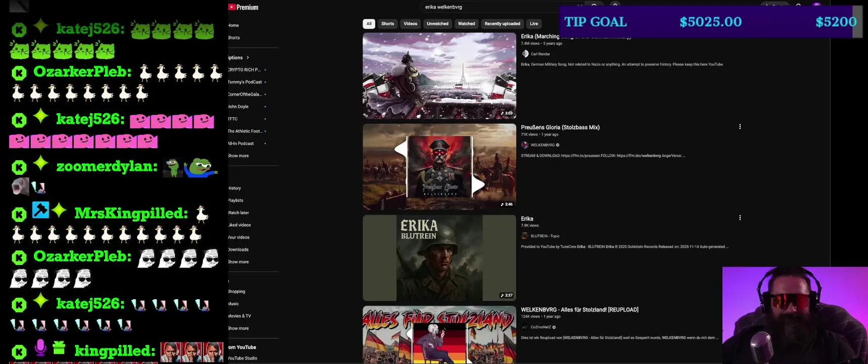Expand Show more under All-In Podcast
The width and height of the screenshot is (868, 364).
click(238, 156)
